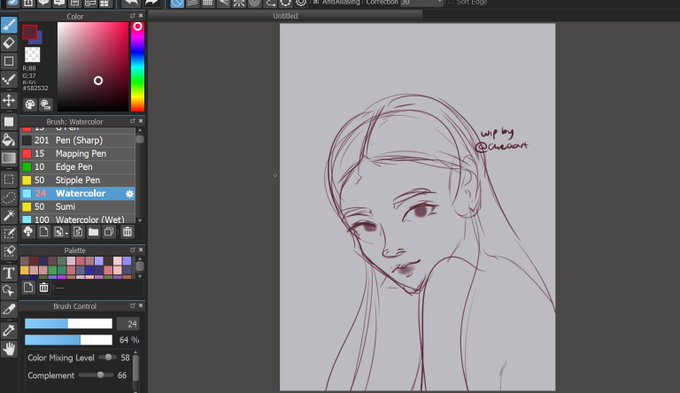Adjust the Color Mixing Level slider
Image resolution: width=680 pixels, height=393 pixels.
[107, 357]
